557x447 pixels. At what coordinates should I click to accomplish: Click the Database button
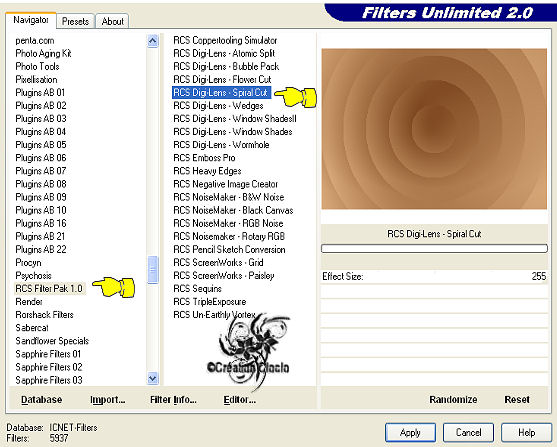(42, 400)
